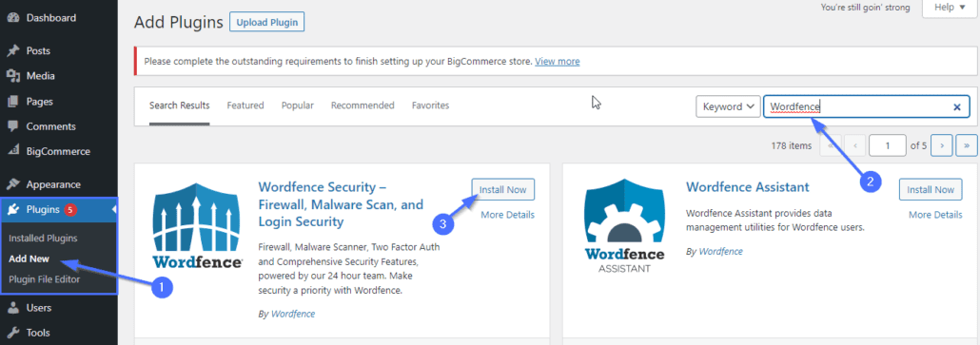Open Installed Plugins submenu item
Screen dimensions: 980x345
[x=43, y=238]
